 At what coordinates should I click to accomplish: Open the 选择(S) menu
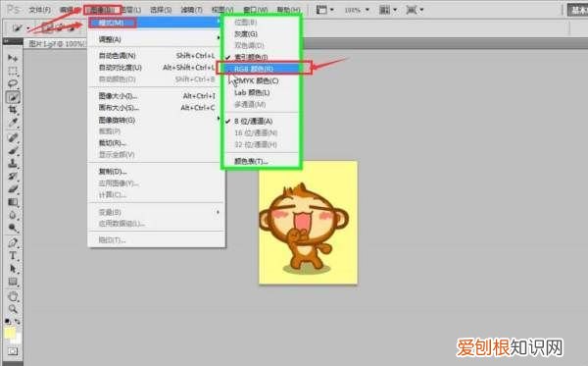point(161,10)
